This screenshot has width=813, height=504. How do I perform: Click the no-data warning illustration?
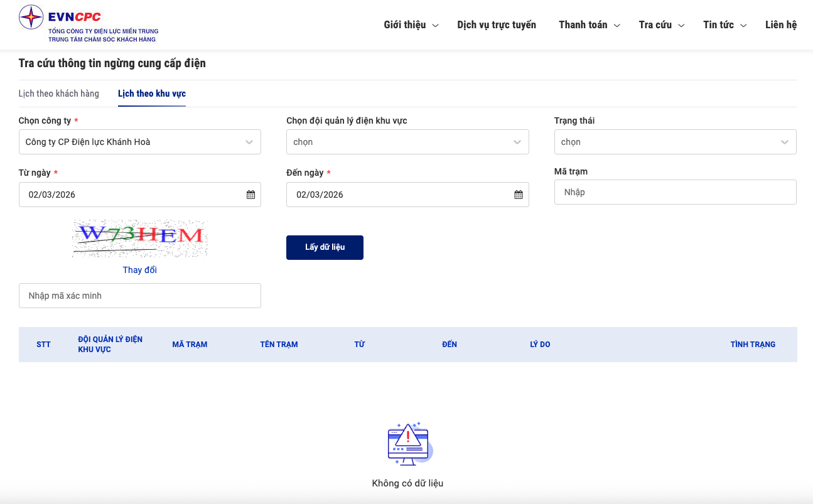point(408,444)
